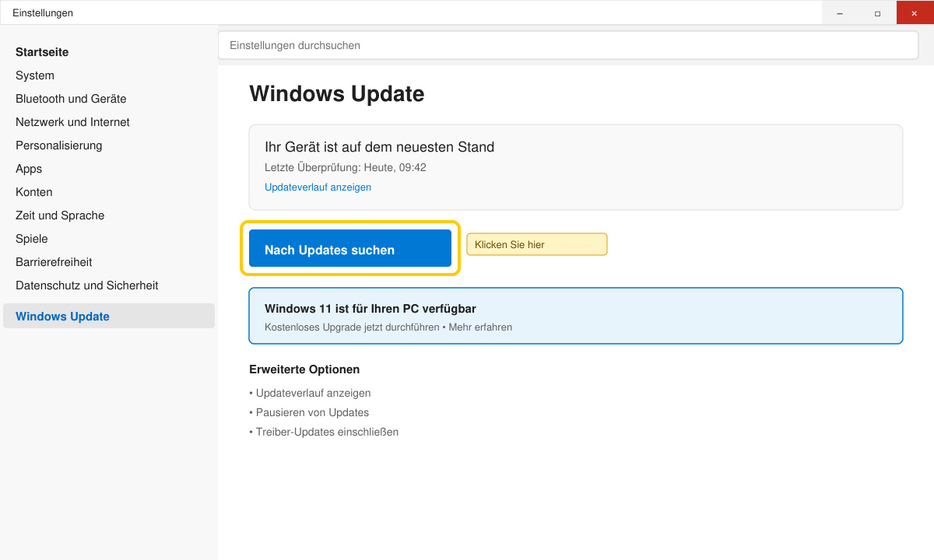Click the Nach Updates suchen button

(350, 248)
